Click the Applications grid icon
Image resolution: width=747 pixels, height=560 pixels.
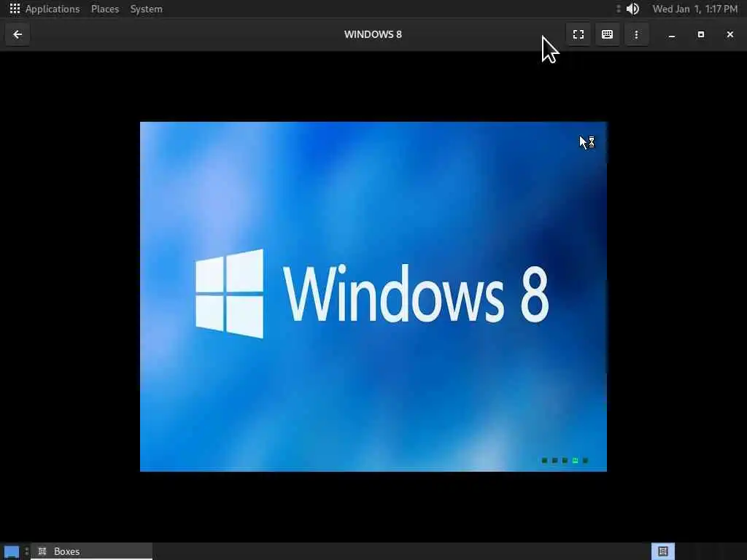(x=15, y=9)
